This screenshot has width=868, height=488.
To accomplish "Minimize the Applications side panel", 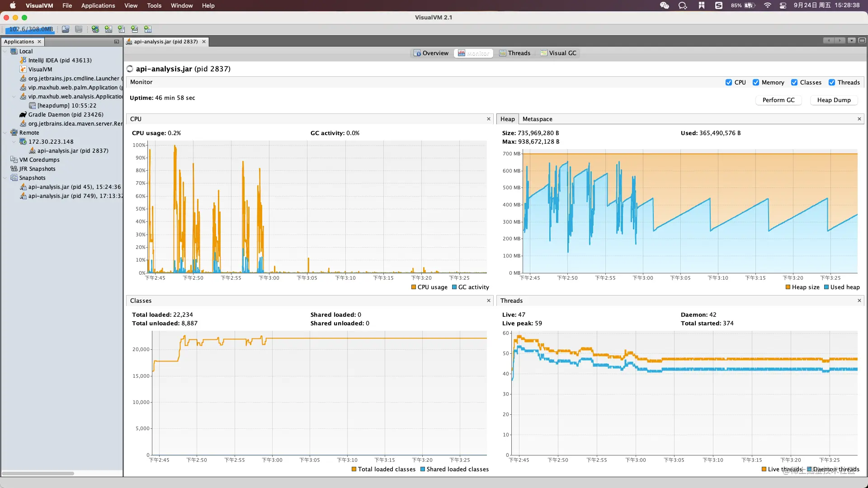I will (x=117, y=42).
